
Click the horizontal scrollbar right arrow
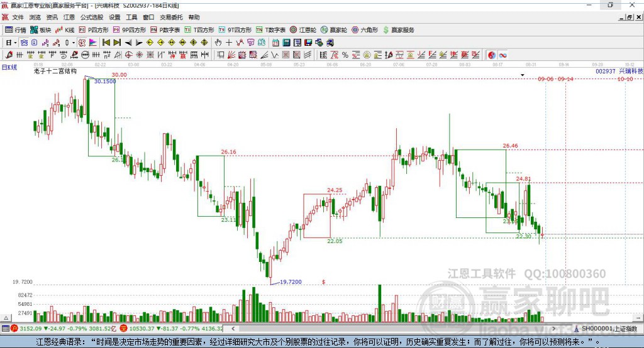553,329
